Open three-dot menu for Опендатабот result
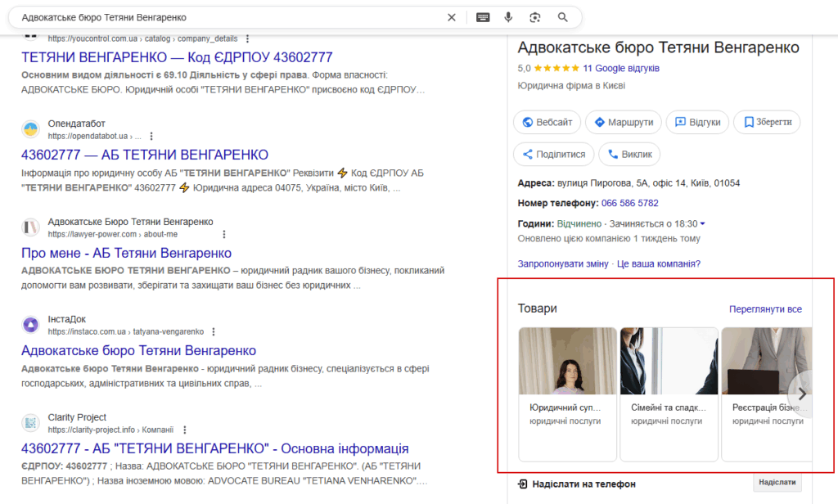 (151, 136)
